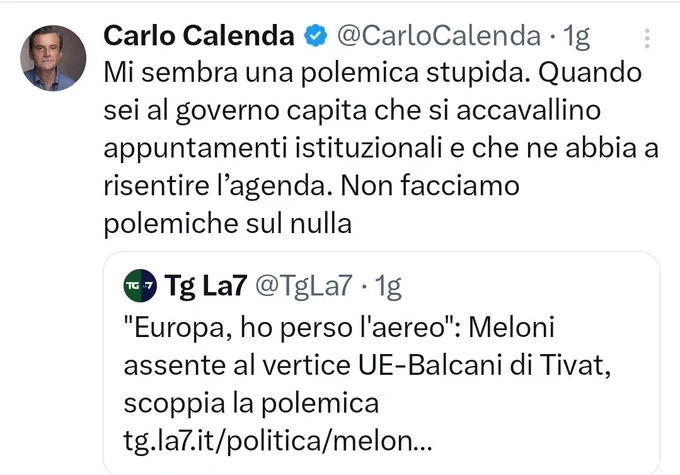Click the word 'Meloni' in quoted headline
The image size is (680, 475).
pos(511,328)
